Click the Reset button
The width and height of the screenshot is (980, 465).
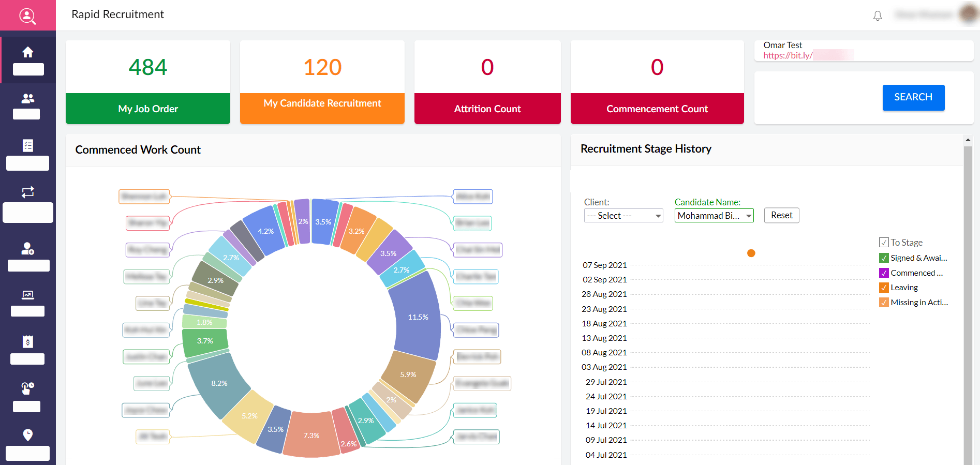pos(781,215)
